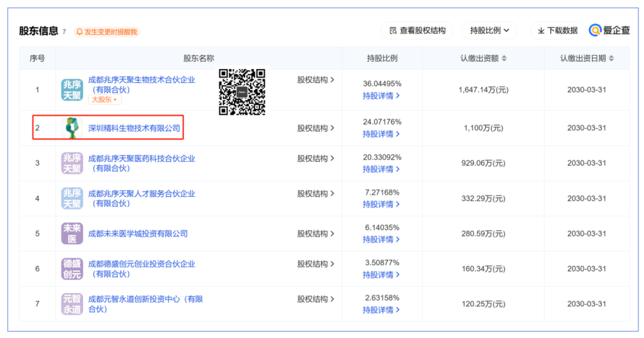The image size is (644, 338).
Task: Click the QR code image
Action: [241, 92]
